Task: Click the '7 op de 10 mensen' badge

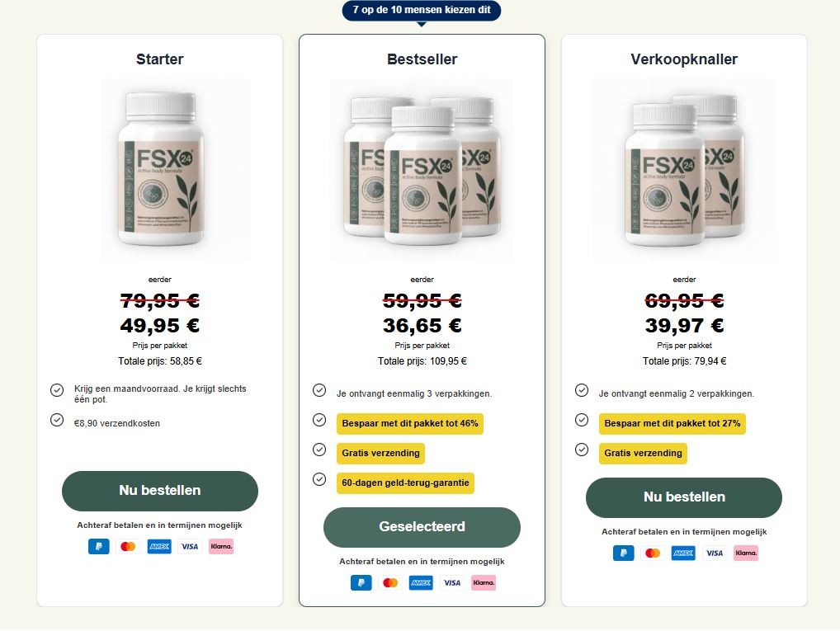Action: tap(422, 10)
